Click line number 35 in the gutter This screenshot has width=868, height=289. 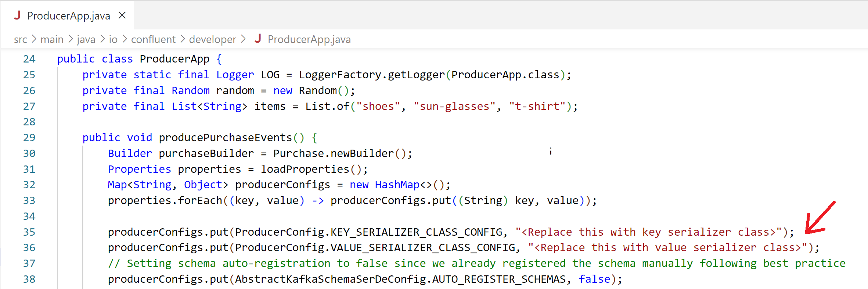29,232
